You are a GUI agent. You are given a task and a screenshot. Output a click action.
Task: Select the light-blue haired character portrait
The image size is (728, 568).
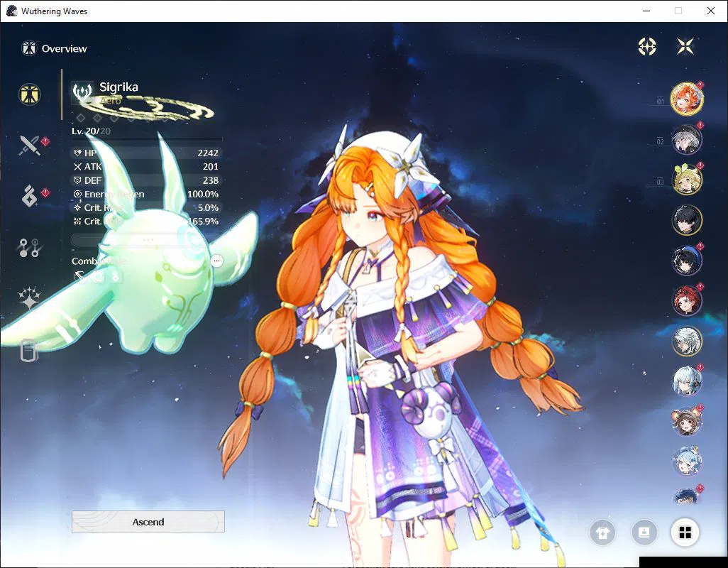[x=687, y=461]
